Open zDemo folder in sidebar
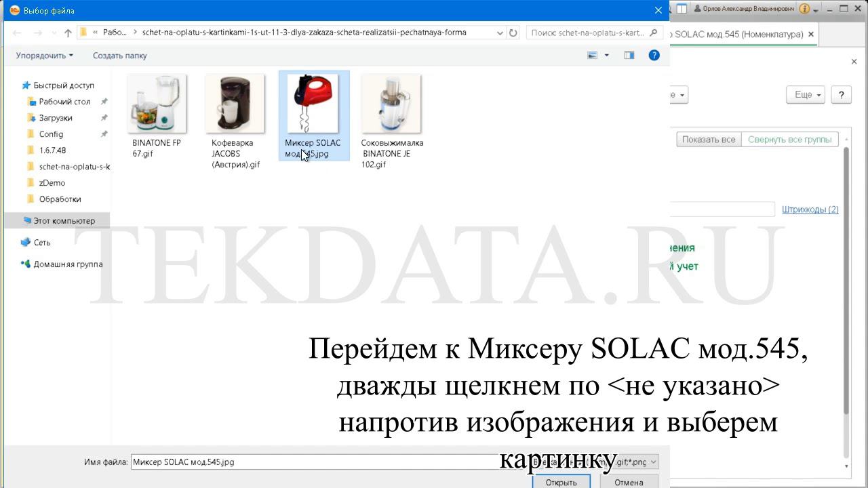 tap(52, 183)
